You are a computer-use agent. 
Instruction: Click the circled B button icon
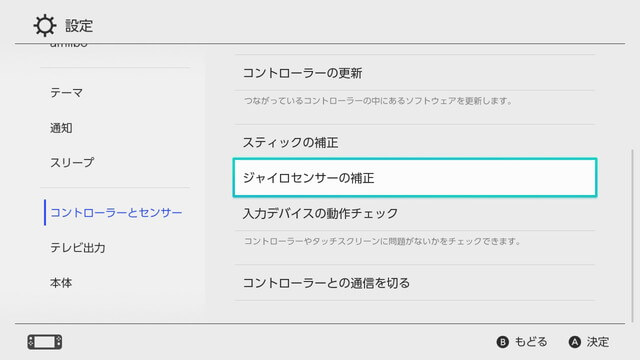pos(502,342)
